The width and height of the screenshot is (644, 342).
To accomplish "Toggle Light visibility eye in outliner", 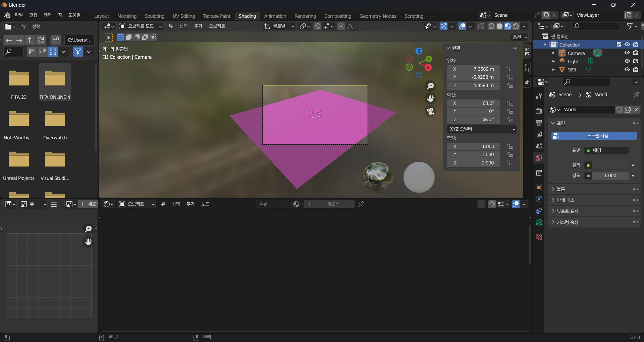I will (x=627, y=61).
